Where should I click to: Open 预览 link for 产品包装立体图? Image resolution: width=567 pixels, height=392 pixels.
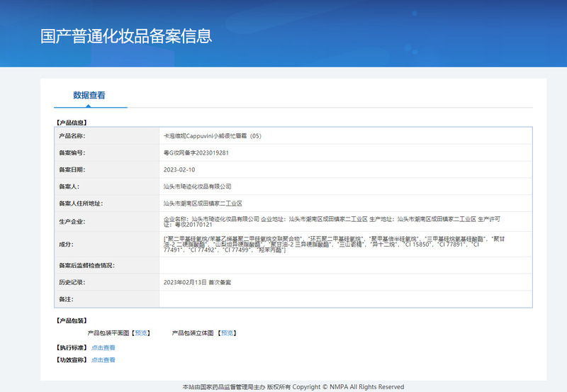[x=228, y=332]
